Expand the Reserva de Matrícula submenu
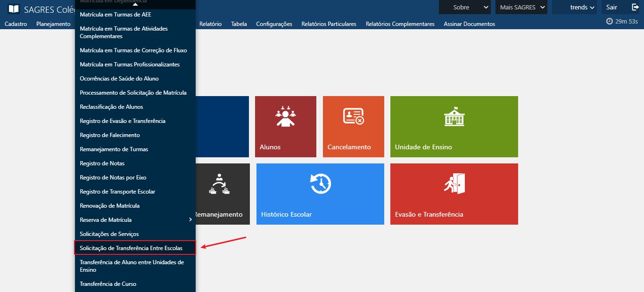Screen dimensions: 644x292 (135, 220)
